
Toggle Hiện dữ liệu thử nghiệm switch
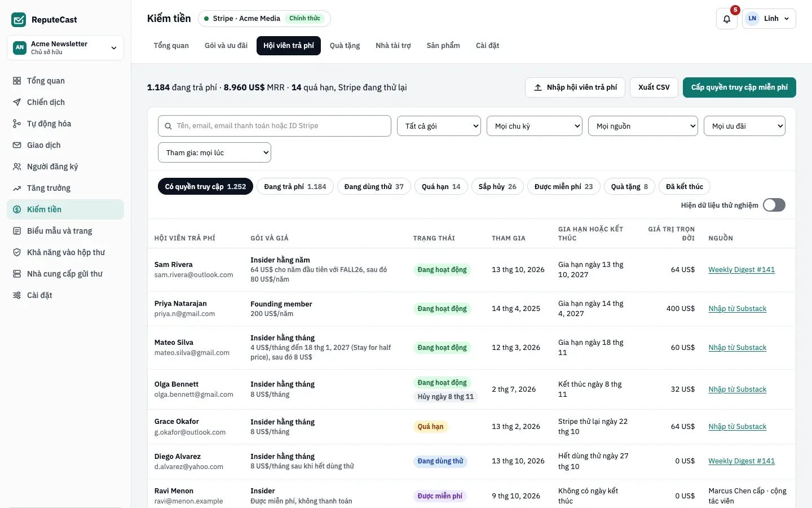[x=774, y=205]
